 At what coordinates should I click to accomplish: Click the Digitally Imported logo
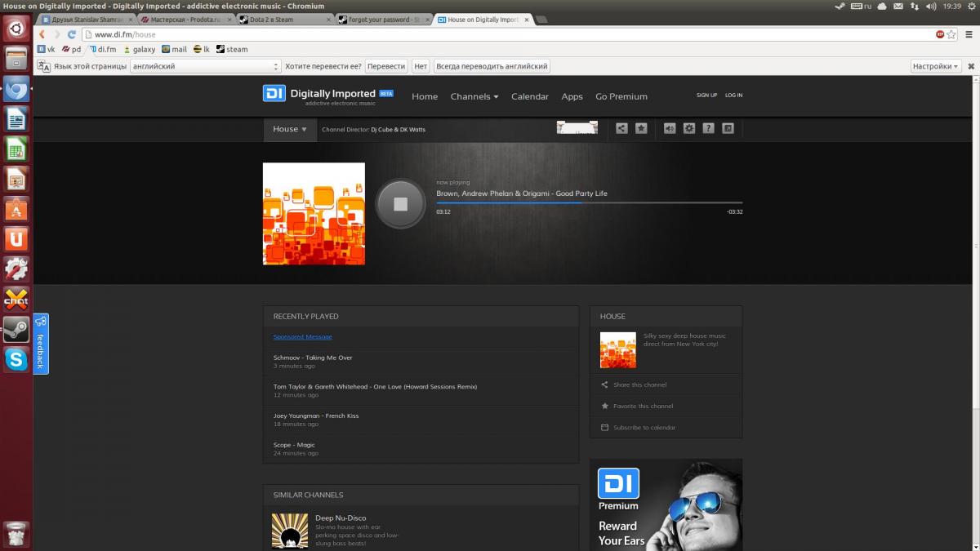[x=328, y=95]
